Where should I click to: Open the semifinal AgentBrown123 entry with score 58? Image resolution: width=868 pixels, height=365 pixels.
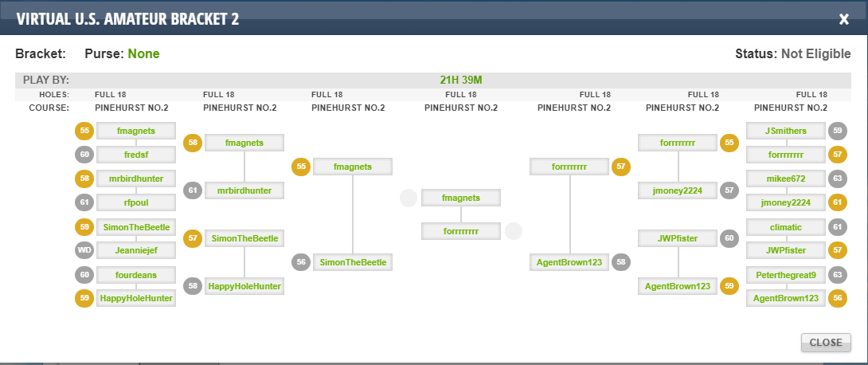pos(569,262)
